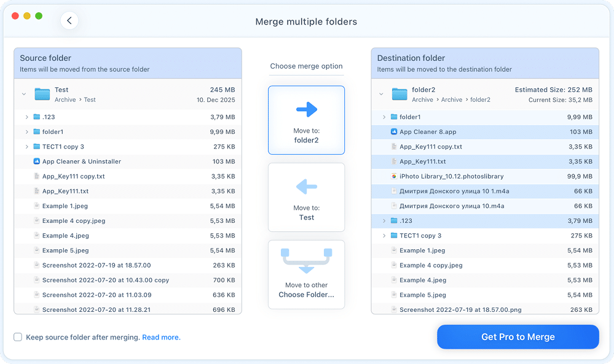Click Screenshot 2022-07-19 at 18.57.00 file icon in source
Screen dimensions: 614x364
[x=36, y=265]
